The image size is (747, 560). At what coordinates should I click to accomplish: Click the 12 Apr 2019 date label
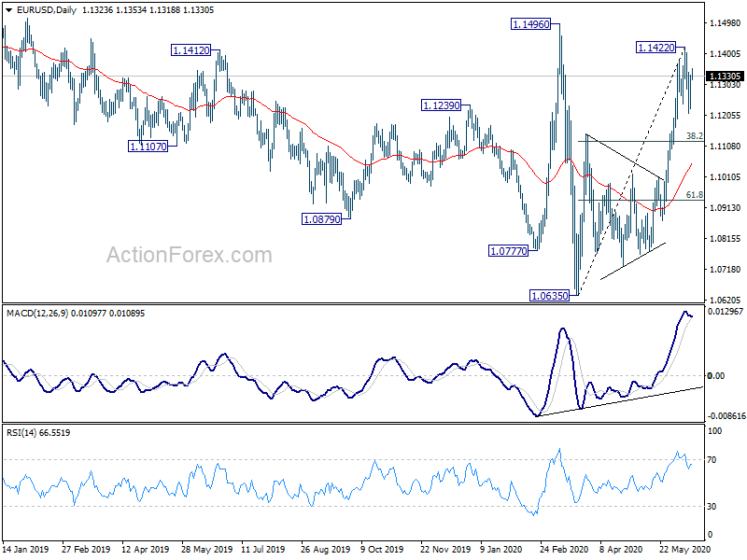point(146,549)
